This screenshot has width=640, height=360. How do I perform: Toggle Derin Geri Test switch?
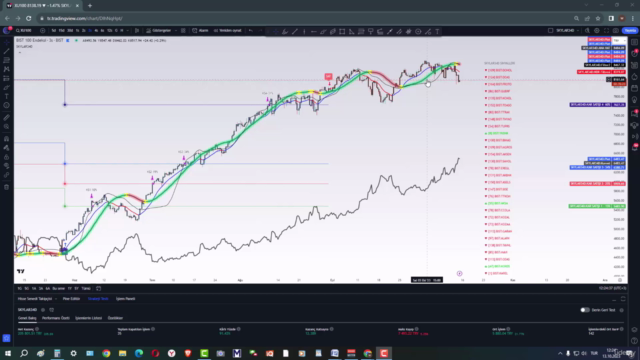click(x=585, y=310)
